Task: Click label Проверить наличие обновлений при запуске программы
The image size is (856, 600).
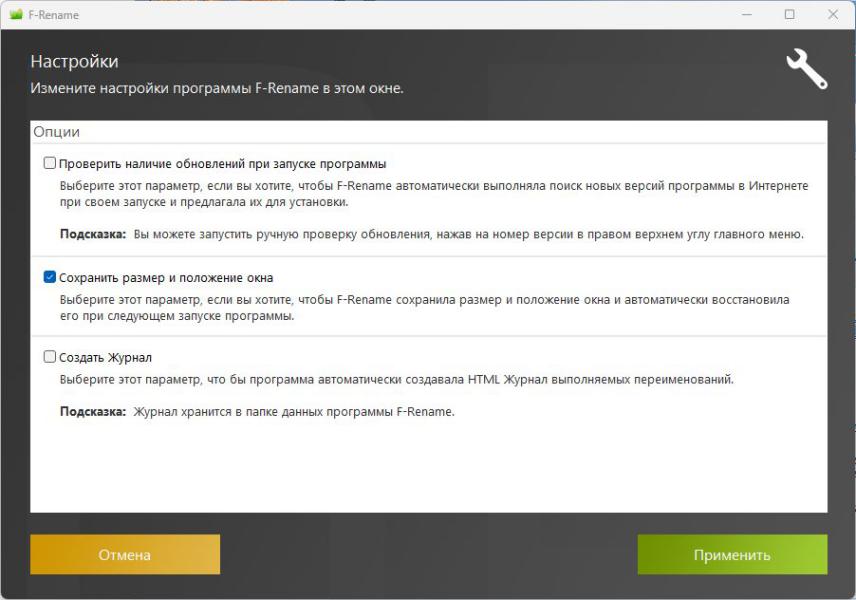Action: coord(222,164)
